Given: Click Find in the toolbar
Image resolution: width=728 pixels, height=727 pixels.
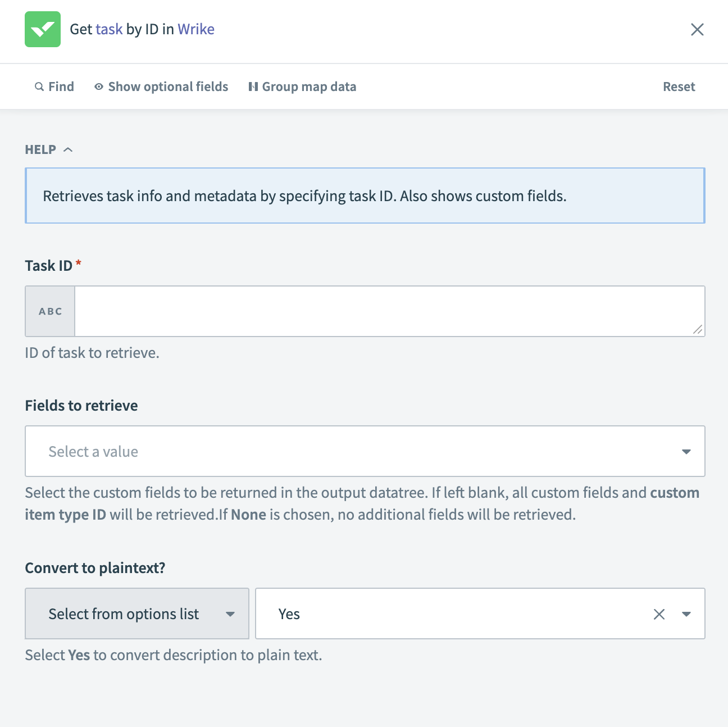Looking at the screenshot, I should [61, 86].
